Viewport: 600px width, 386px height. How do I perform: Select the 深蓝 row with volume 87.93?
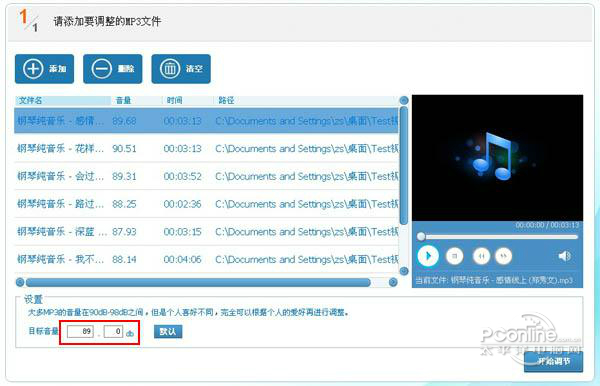[x=206, y=231]
